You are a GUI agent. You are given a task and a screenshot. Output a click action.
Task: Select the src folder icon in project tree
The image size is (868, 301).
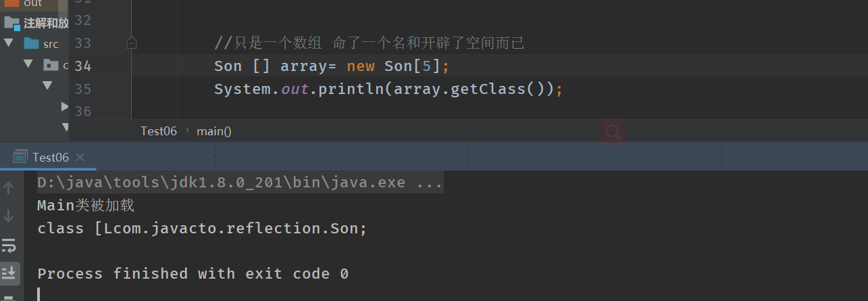click(31, 44)
